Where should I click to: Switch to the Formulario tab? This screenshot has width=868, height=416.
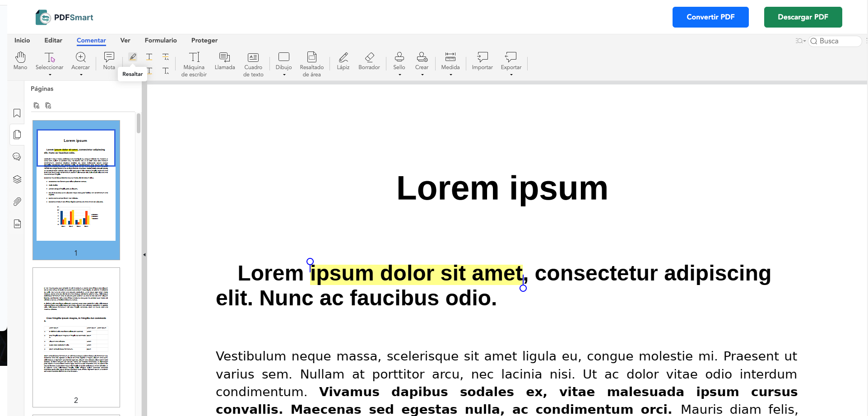(x=161, y=40)
